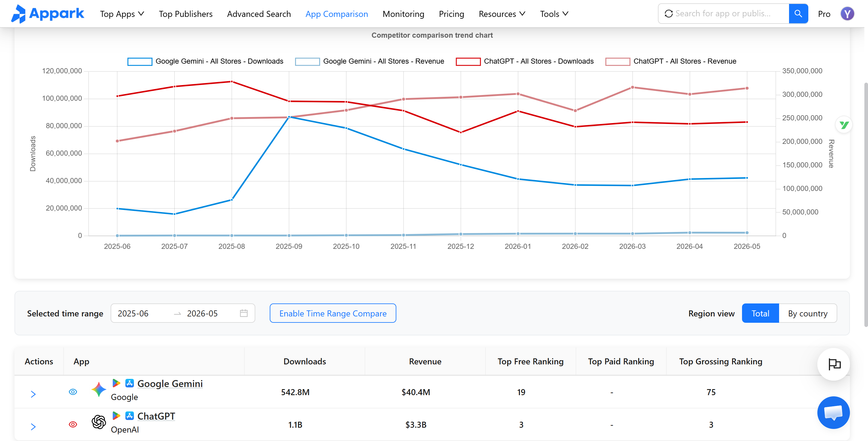This screenshot has width=868, height=441.
Task: Open the live chat bubble button
Action: click(x=833, y=412)
